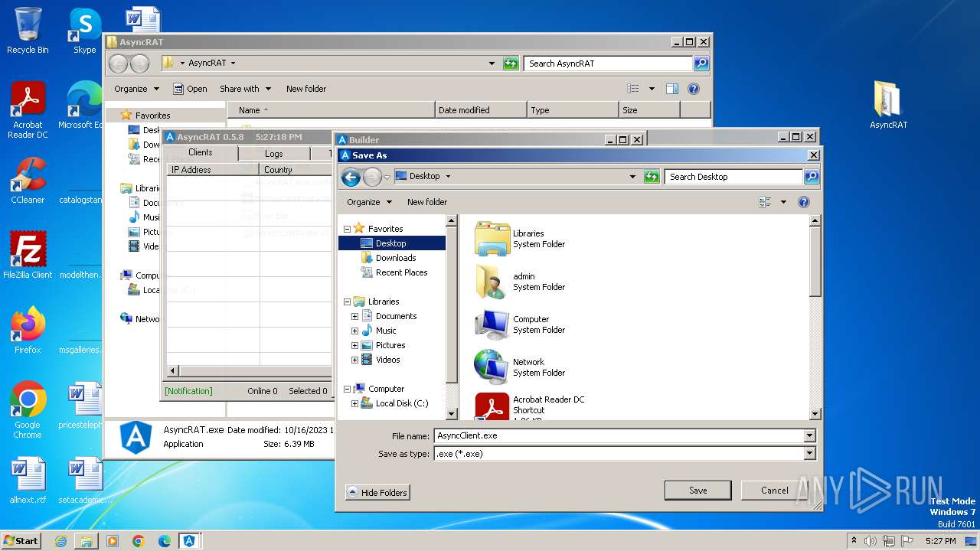
Task: Open Recycle Bin desktop icon
Action: 28,31
